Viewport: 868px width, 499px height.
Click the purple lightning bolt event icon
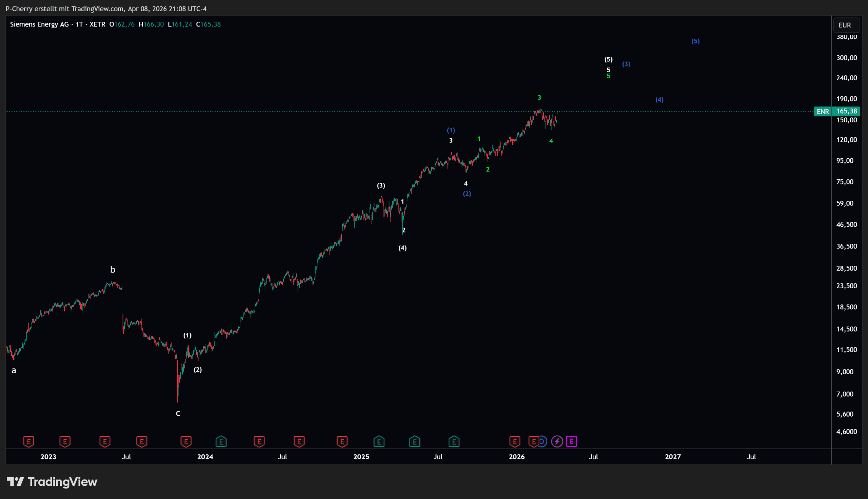(x=557, y=441)
